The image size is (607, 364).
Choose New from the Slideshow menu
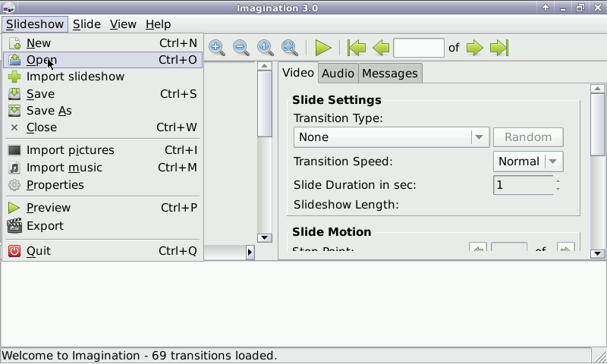(102, 43)
